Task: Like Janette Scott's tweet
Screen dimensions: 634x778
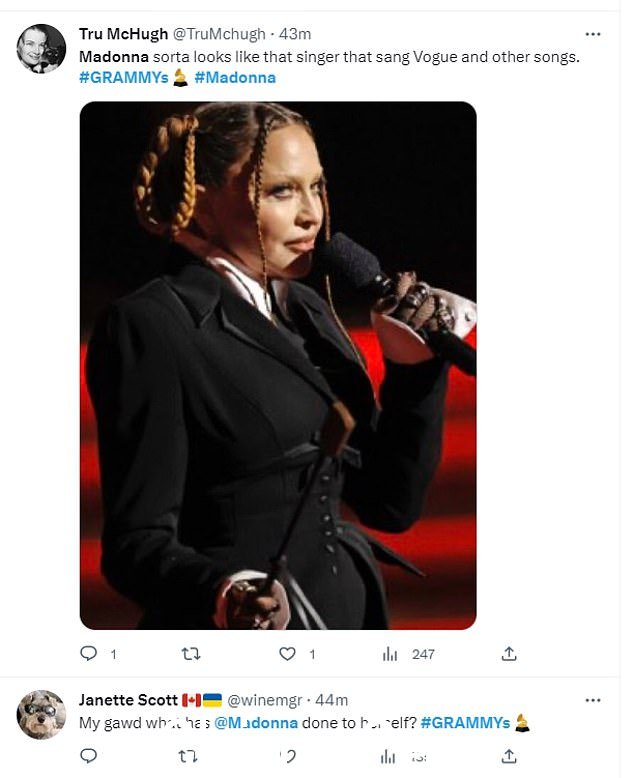Action: coord(288,756)
